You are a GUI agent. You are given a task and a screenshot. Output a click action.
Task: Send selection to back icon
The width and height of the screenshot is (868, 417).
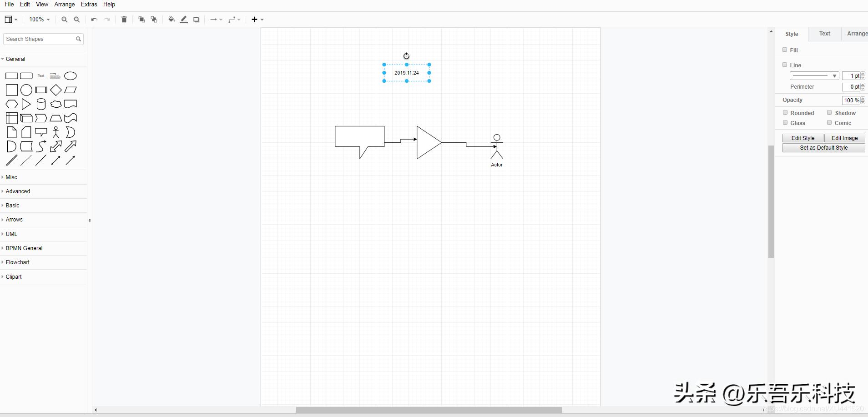(154, 20)
